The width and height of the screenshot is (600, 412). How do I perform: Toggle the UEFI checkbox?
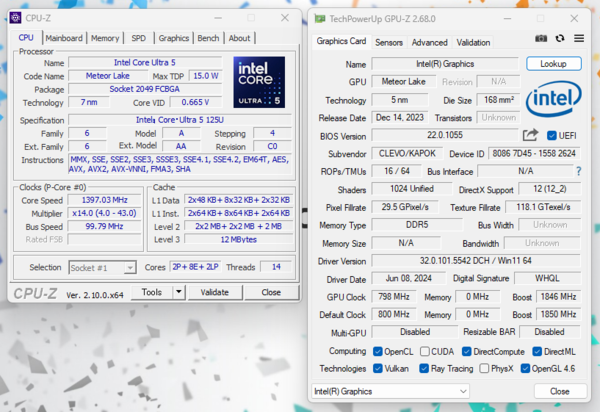click(x=551, y=135)
